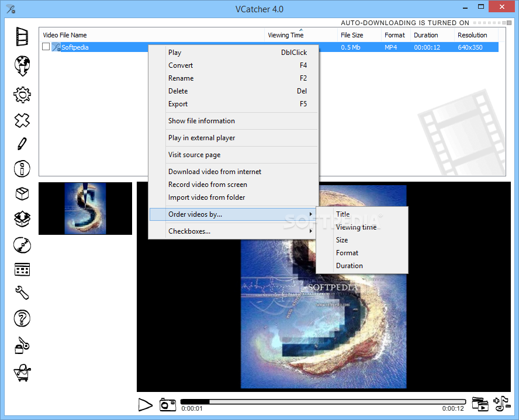Click the MP4 format cell

pyautogui.click(x=390, y=47)
